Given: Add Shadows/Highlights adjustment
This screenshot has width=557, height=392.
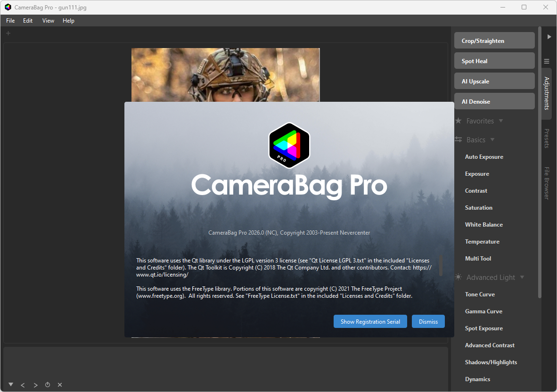Looking at the screenshot, I should pos(491,362).
